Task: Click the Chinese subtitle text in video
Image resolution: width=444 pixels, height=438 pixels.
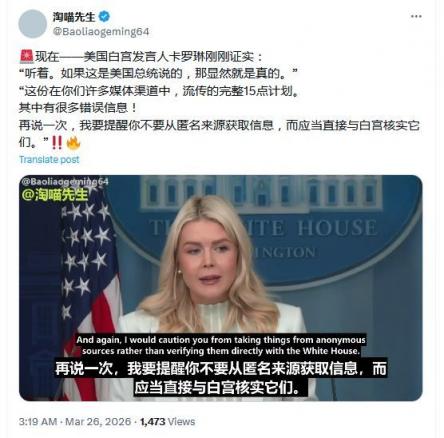Action: [221, 378]
